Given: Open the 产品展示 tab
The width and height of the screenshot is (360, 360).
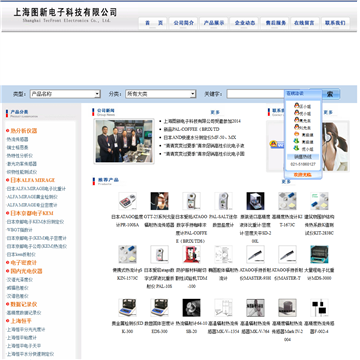Looking at the screenshot, I should tap(214, 23).
